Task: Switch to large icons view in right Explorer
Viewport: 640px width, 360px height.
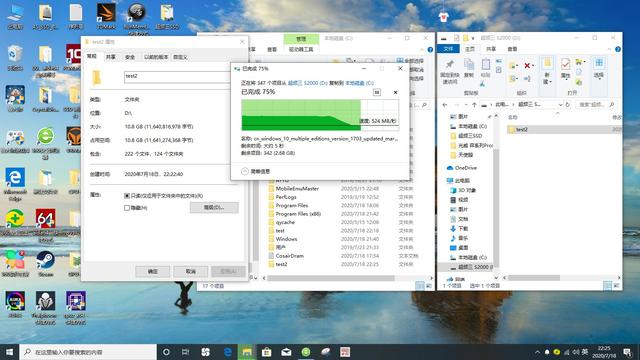Action: (x=617, y=286)
